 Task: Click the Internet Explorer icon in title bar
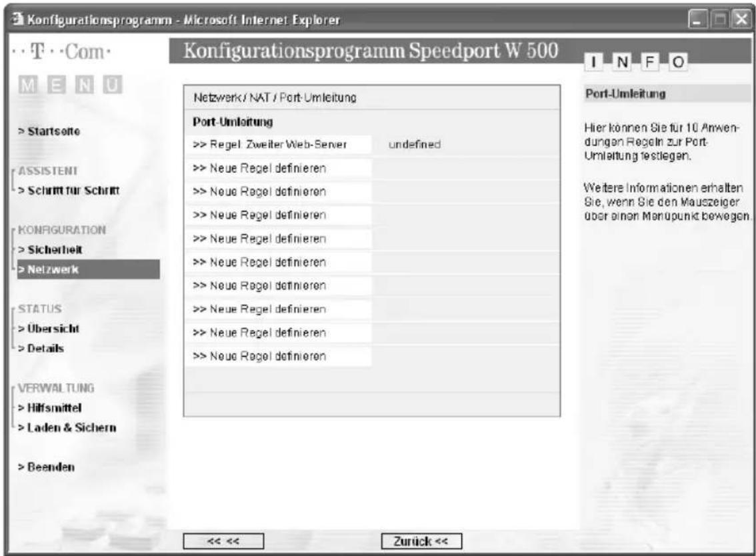tap(18, 19)
